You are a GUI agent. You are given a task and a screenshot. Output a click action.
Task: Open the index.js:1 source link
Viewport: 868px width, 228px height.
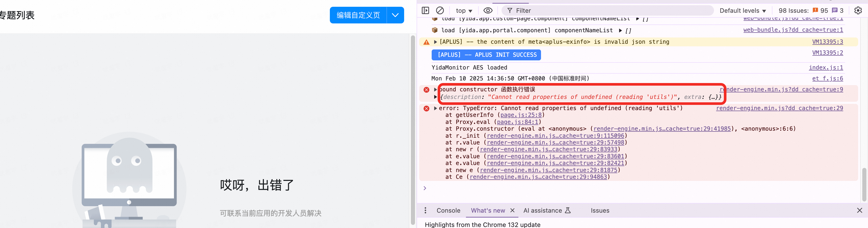pyautogui.click(x=826, y=68)
